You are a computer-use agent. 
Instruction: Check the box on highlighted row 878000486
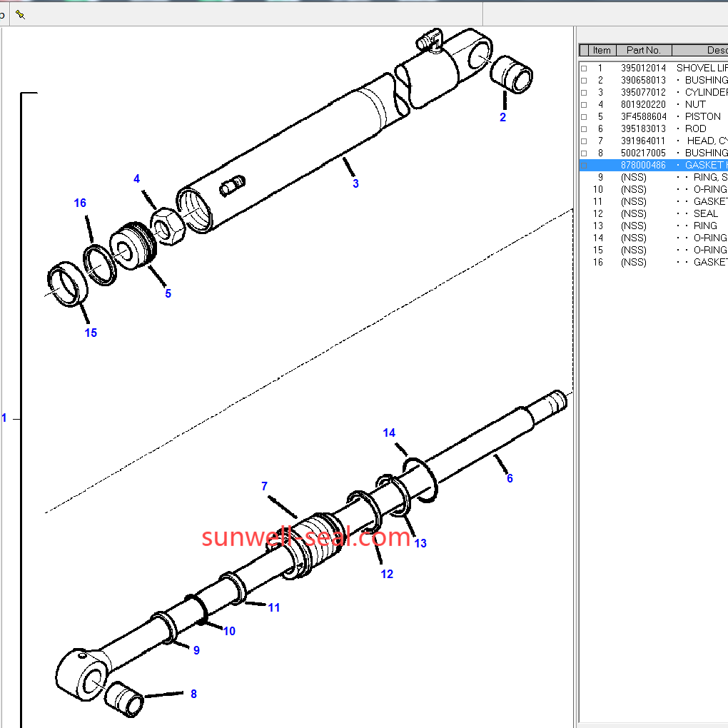584,166
